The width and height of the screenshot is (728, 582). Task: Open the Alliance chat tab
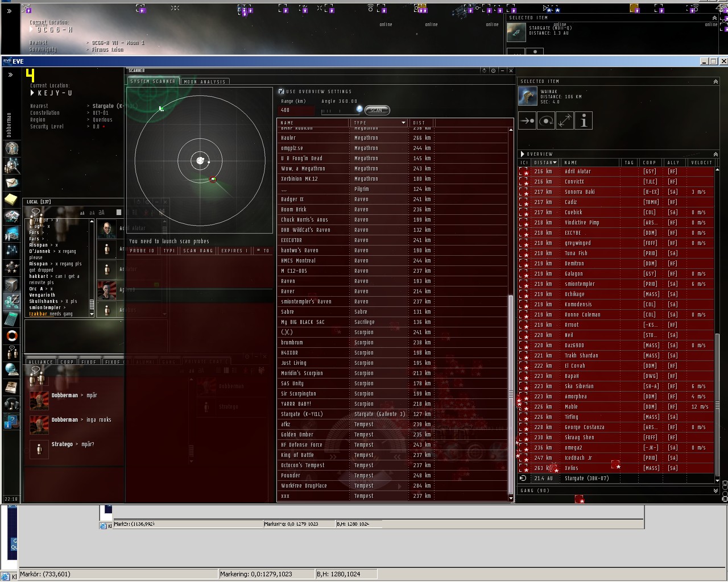point(40,361)
